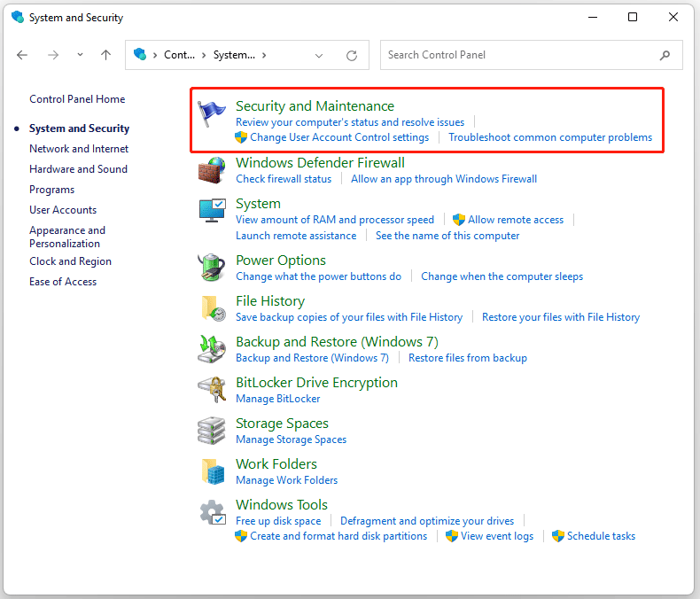This screenshot has height=599, width=700.
Task: Refresh the Control Panel view
Action: pos(352,55)
